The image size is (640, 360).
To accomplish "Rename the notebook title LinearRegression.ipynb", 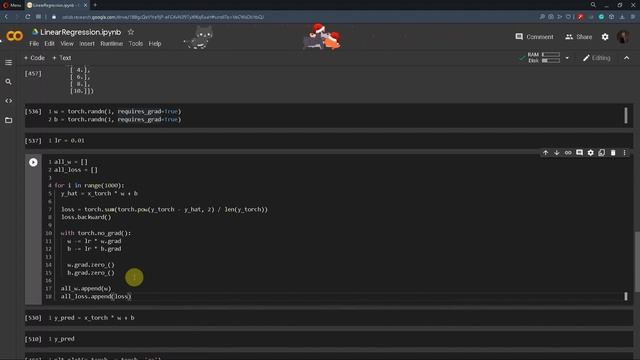I will 80,32.
